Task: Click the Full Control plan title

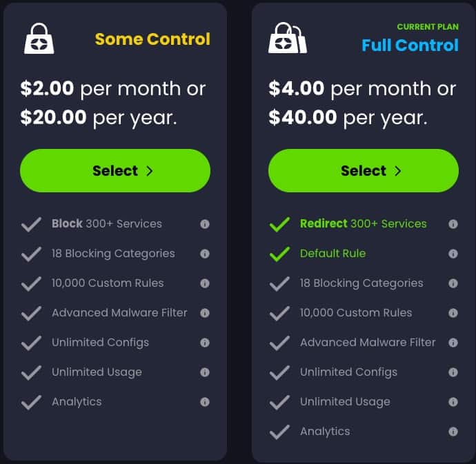Action: click(410, 46)
